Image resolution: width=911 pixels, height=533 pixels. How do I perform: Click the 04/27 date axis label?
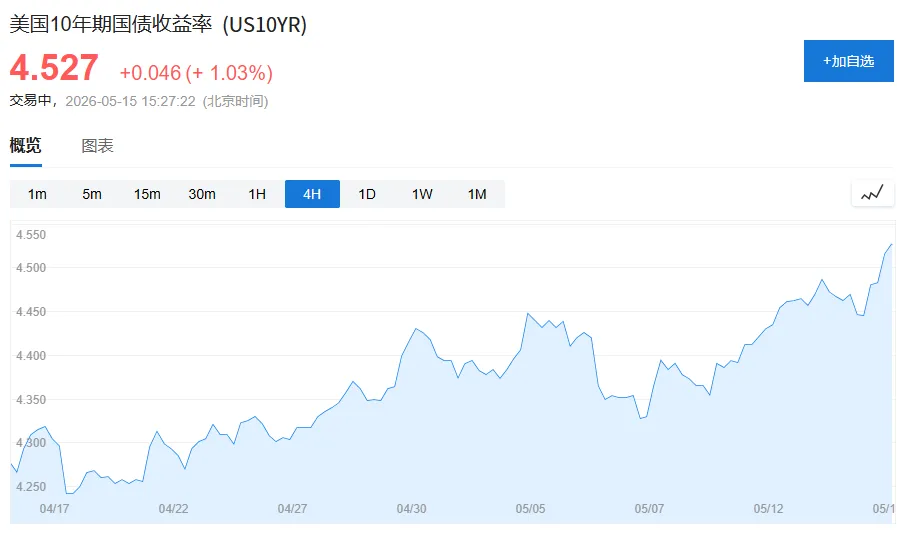[292, 509]
